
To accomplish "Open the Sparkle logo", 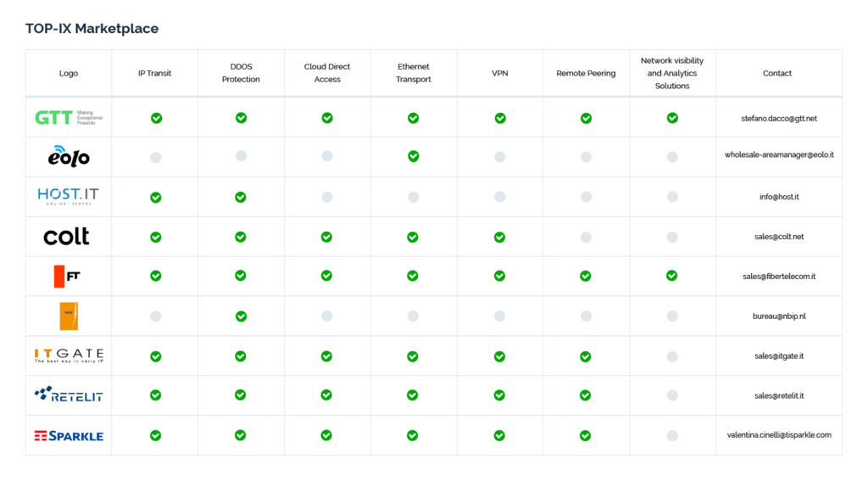I will coord(69,436).
